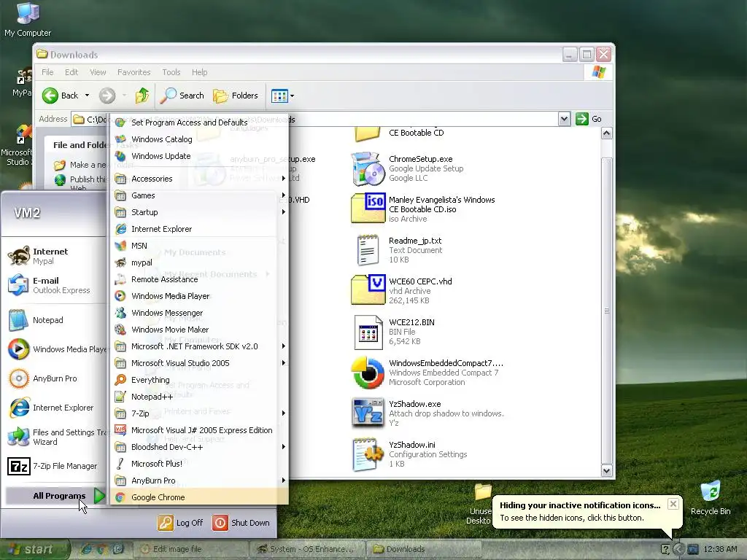Open Windows Messenger

tap(199, 313)
